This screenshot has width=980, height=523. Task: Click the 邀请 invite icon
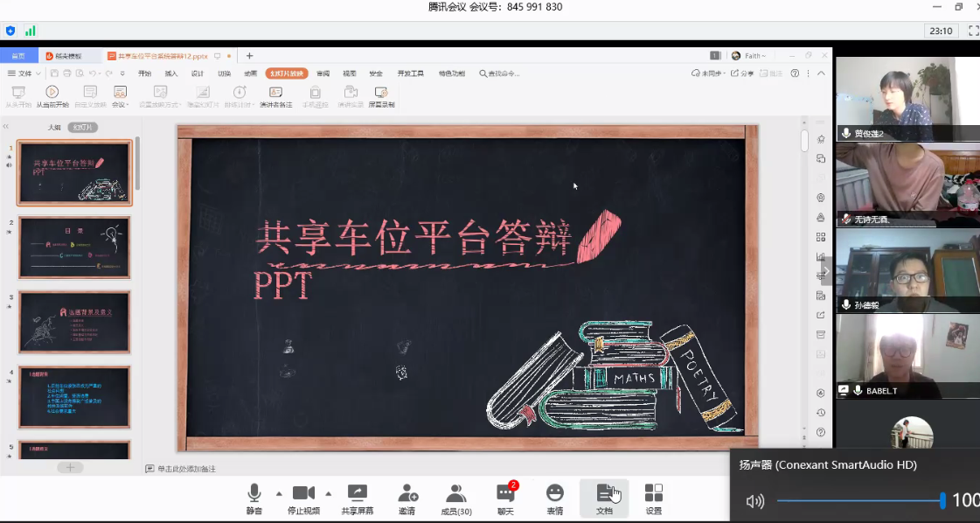pyautogui.click(x=407, y=498)
